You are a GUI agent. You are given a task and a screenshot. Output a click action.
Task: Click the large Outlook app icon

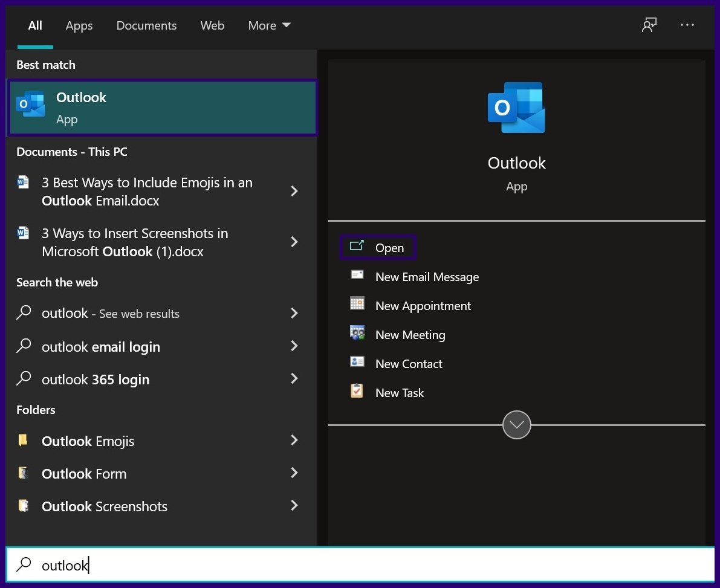click(x=516, y=108)
